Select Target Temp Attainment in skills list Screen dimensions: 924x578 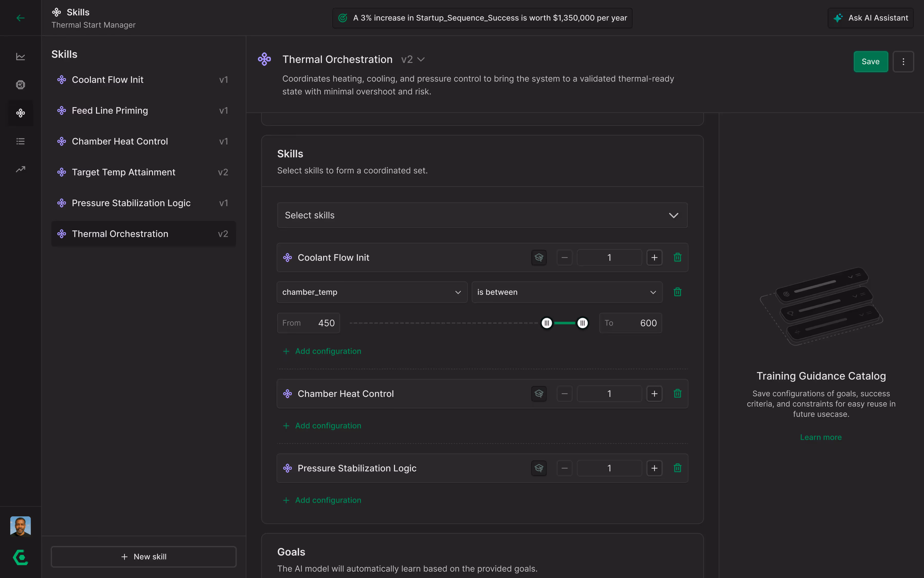click(x=143, y=172)
